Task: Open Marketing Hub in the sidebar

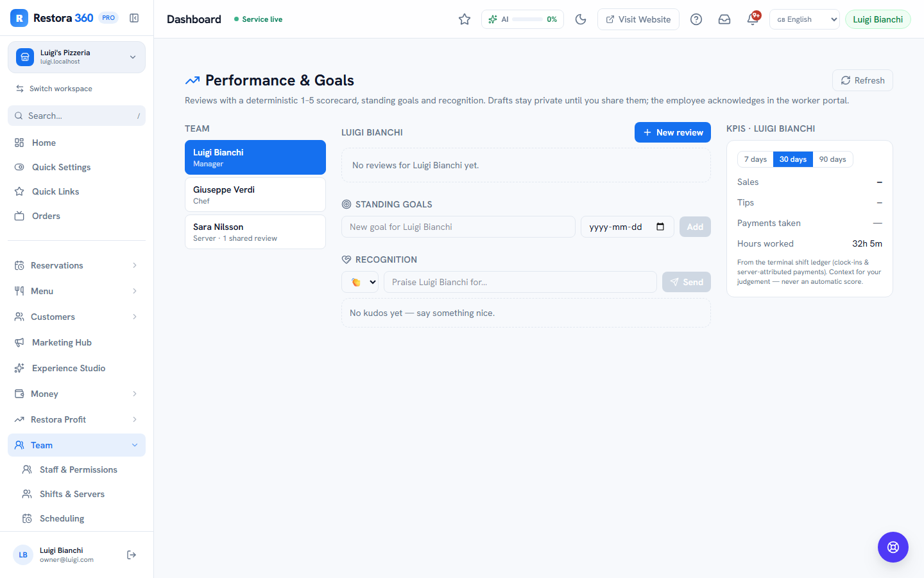Action: (76, 342)
